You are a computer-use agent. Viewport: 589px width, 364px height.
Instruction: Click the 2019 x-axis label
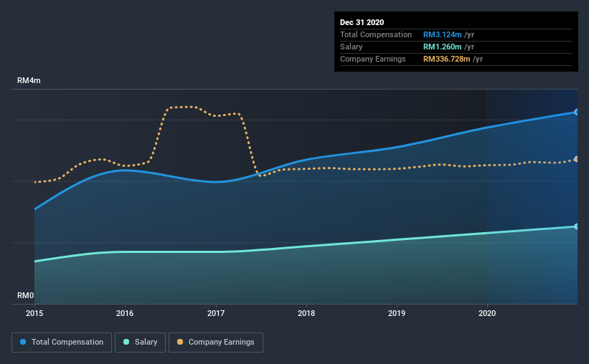pos(397,313)
